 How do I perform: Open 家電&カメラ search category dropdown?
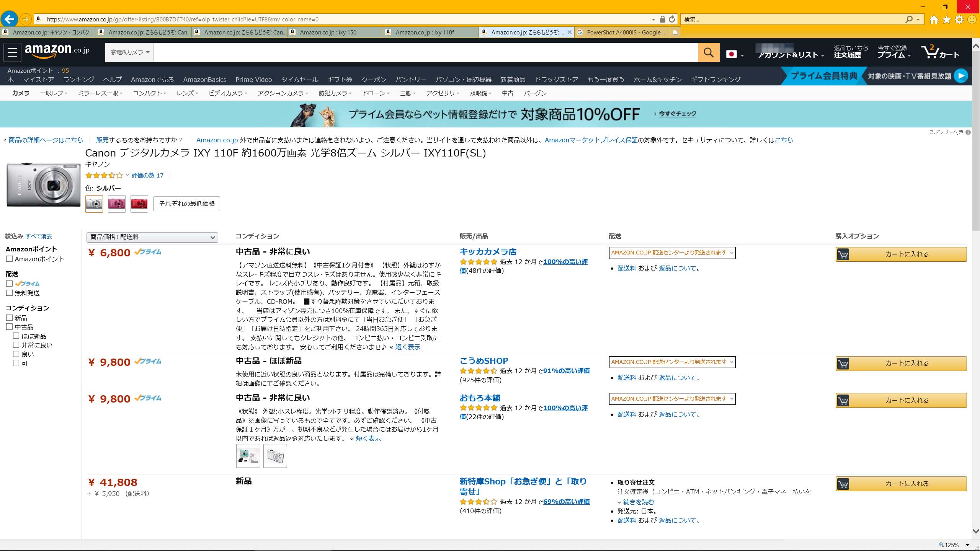coord(129,52)
